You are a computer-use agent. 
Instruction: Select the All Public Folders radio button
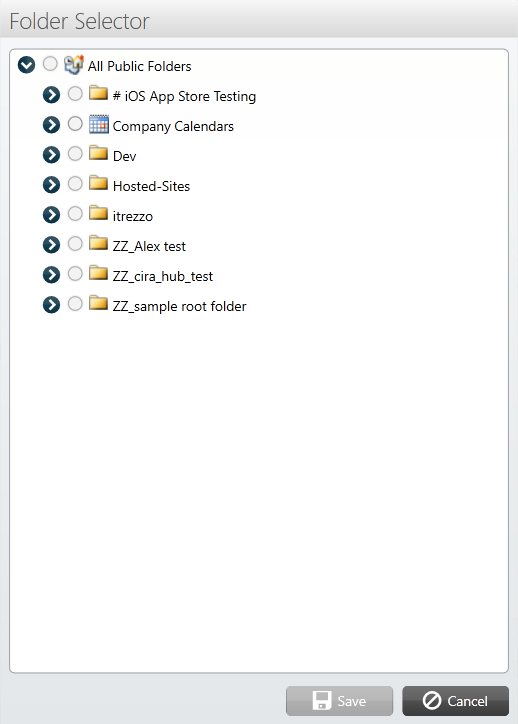click(x=50, y=64)
